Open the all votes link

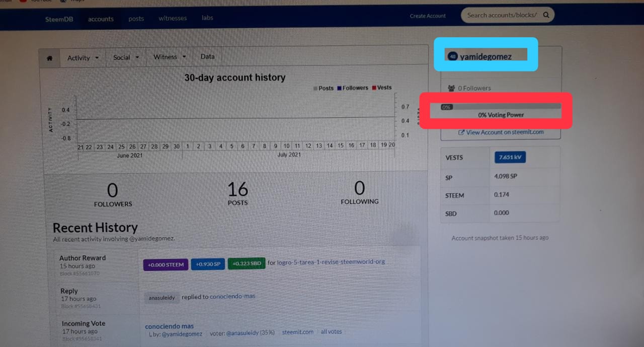331,331
